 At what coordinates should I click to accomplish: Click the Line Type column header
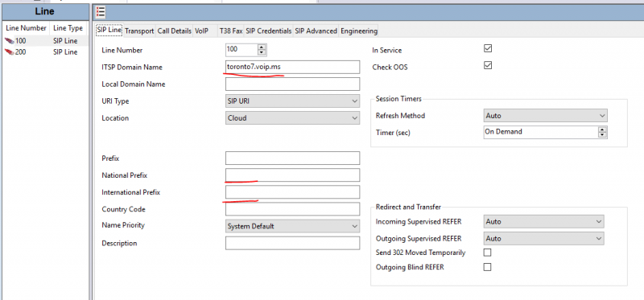click(x=68, y=28)
